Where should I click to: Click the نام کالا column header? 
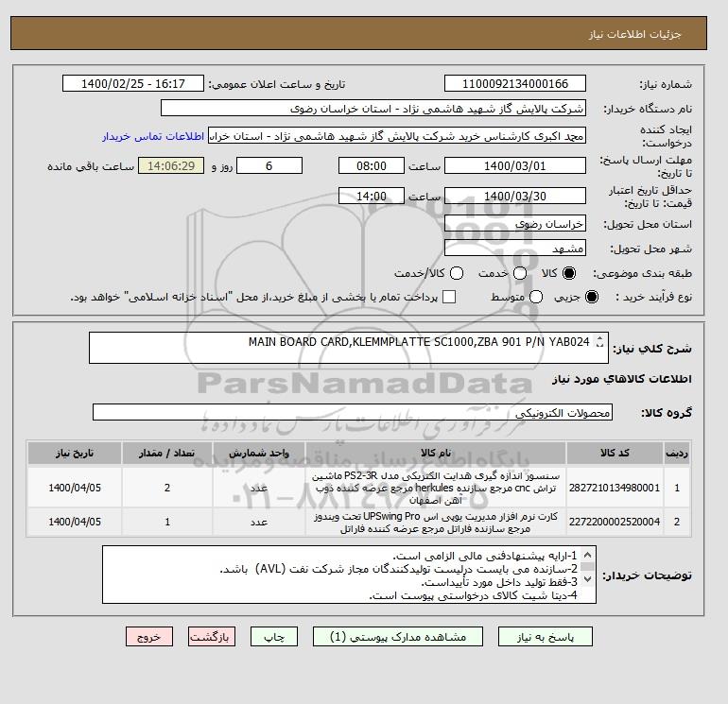[436, 453]
